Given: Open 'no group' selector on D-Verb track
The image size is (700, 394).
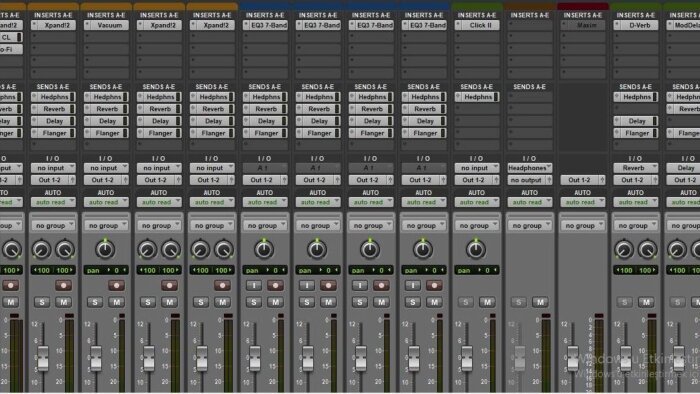Looking at the screenshot, I should coord(636,225).
